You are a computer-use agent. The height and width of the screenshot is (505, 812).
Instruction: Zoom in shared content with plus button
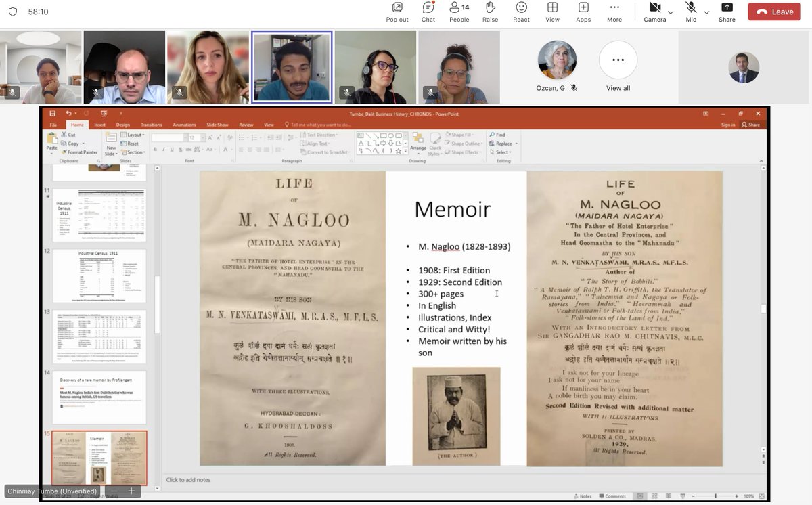[x=131, y=491]
